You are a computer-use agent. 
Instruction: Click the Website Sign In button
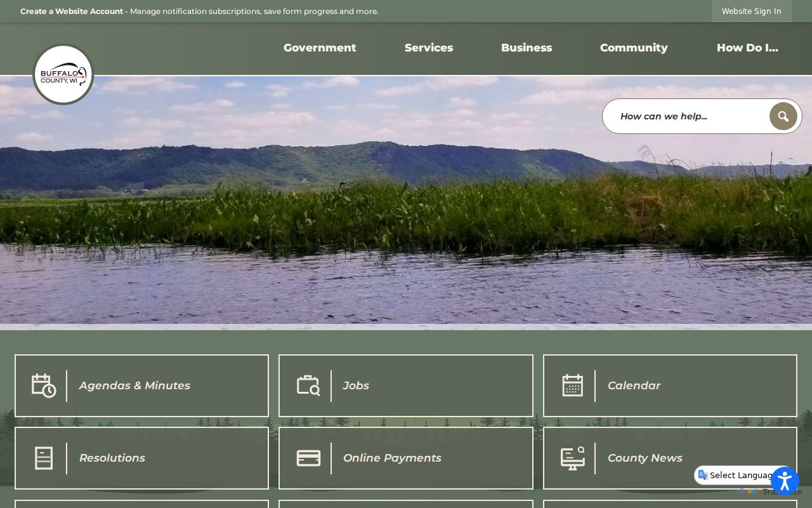click(x=752, y=11)
